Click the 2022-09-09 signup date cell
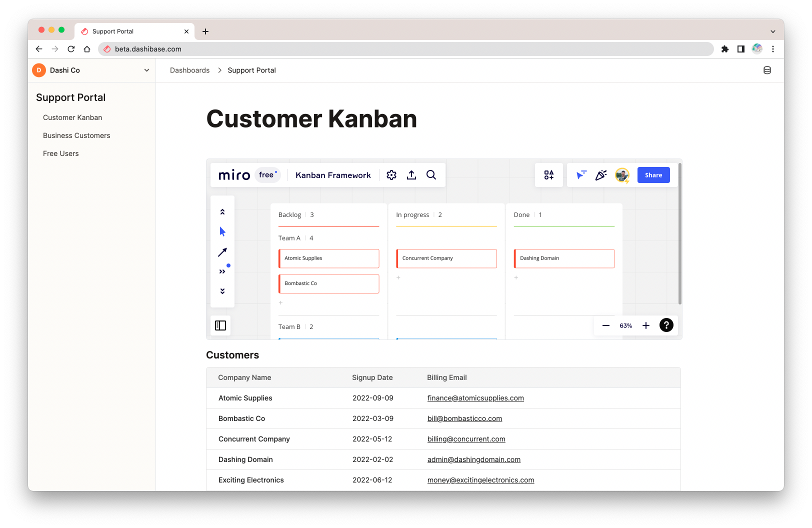The height and width of the screenshot is (528, 812). (x=372, y=398)
